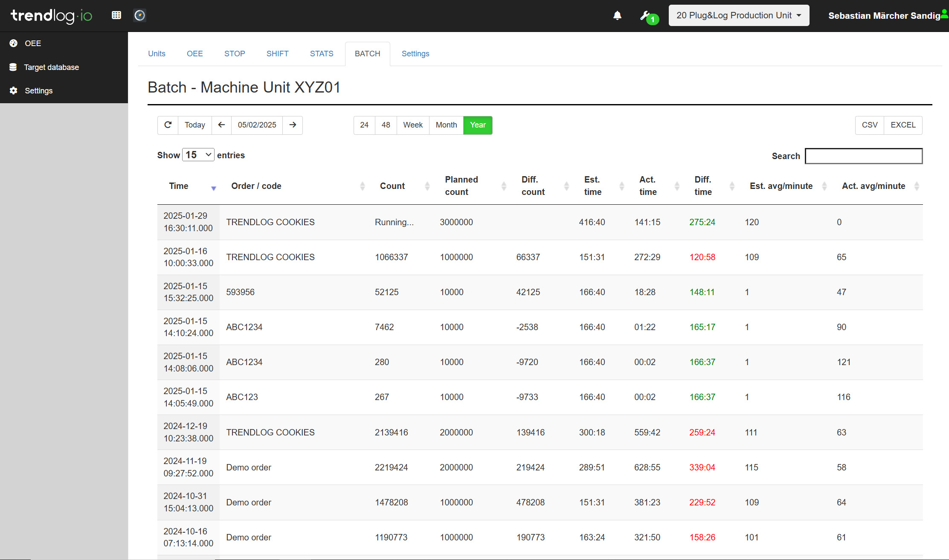The image size is (949, 560).
Task: Switch to the SHIFT tab
Action: (x=278, y=54)
